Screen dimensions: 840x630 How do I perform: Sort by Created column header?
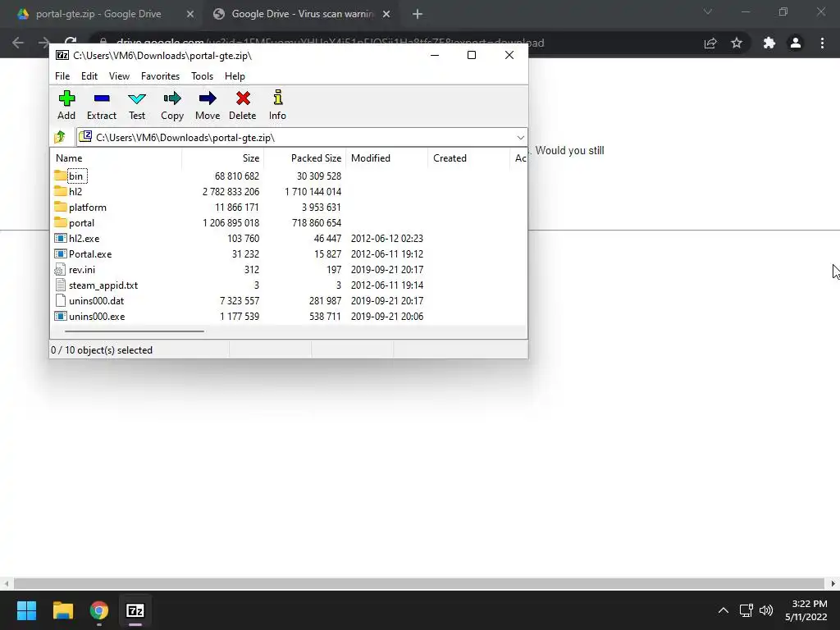pos(468,158)
